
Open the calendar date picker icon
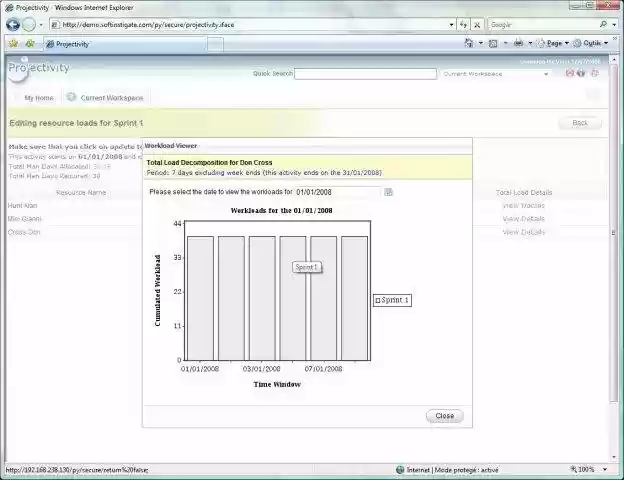tap(388, 192)
